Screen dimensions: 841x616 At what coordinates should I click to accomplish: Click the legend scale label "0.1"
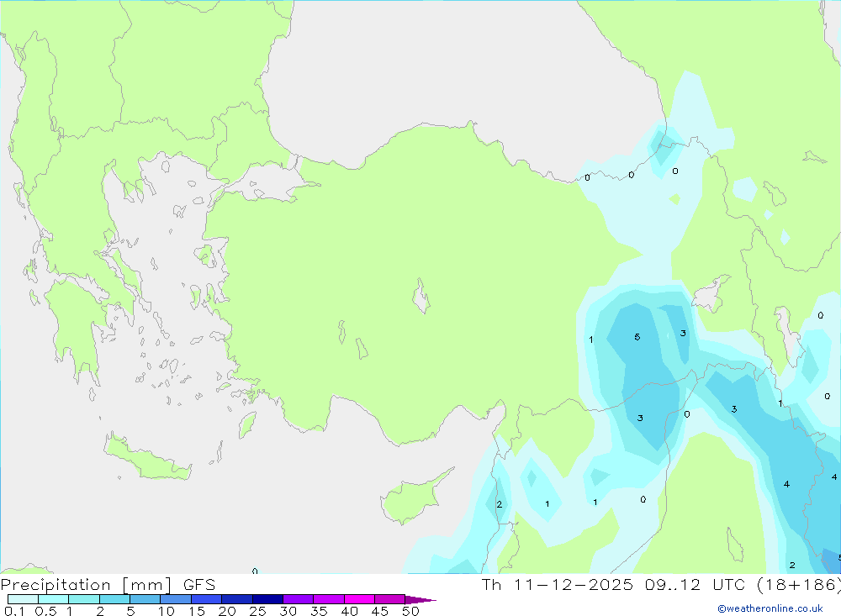[14, 611]
